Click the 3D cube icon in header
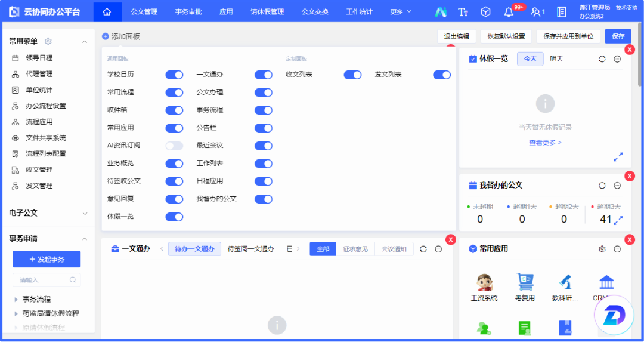This screenshot has width=644, height=342. coord(485,12)
